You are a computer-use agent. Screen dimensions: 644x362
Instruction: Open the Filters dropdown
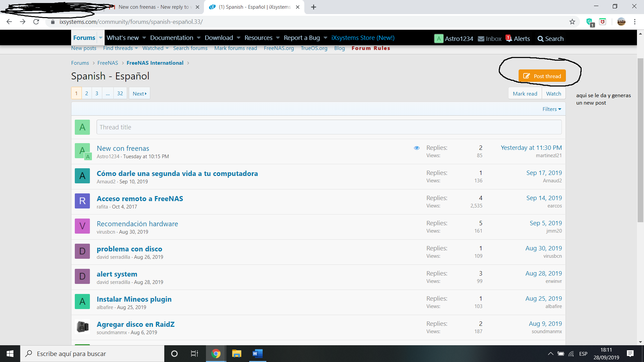pyautogui.click(x=552, y=109)
